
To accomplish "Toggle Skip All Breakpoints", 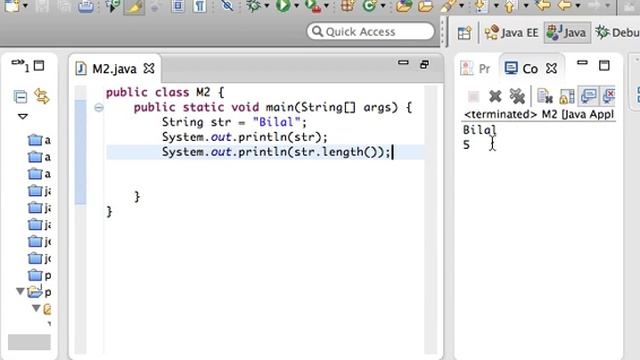I will [x=227, y=6].
